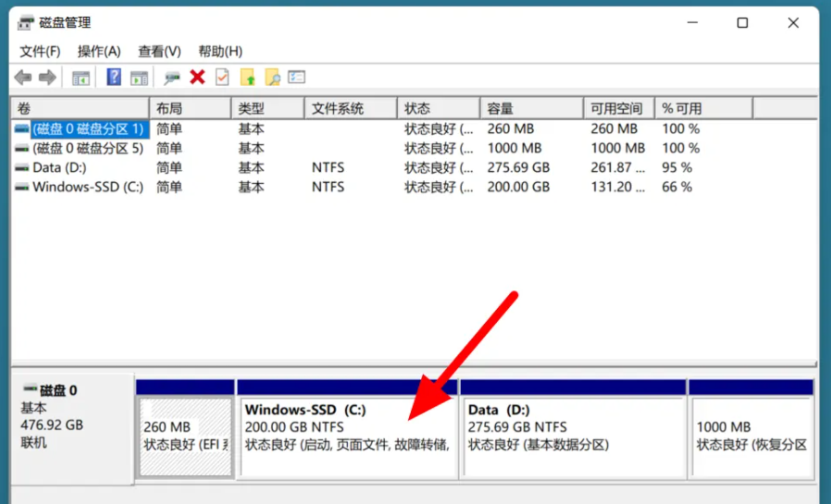Open help via blue question mark icon
The height and width of the screenshot is (504, 831).
click(114, 78)
